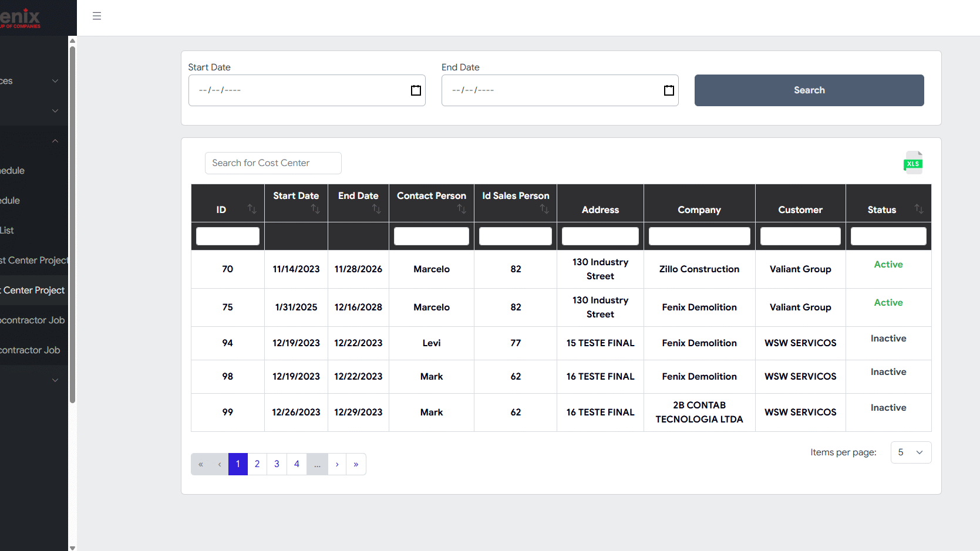Click Inactive status in row 99
Image resolution: width=980 pixels, height=551 pixels.
coord(888,408)
